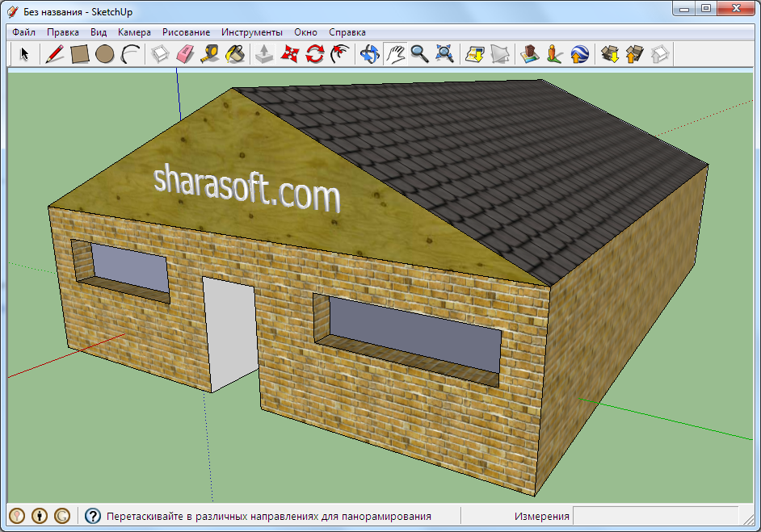Select the pink Eraser tool
Viewport: 761px width, 532px height.
pyautogui.click(x=185, y=54)
